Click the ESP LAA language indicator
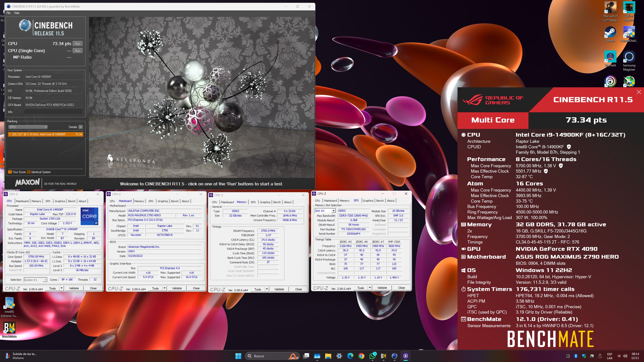Viewport: 644px width, 362px height. 609,356
